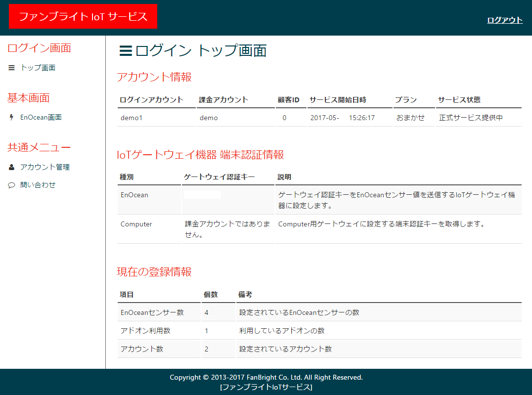Click the 説明 column header
The width and height of the screenshot is (532, 395).
[x=284, y=177]
